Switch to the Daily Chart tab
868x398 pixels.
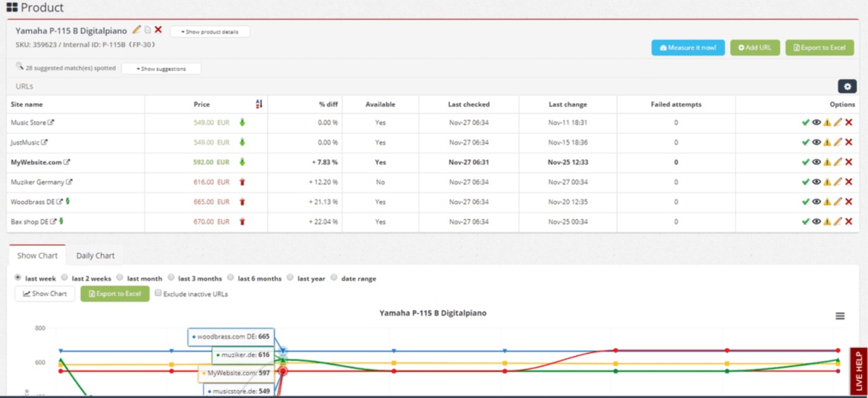coord(95,255)
